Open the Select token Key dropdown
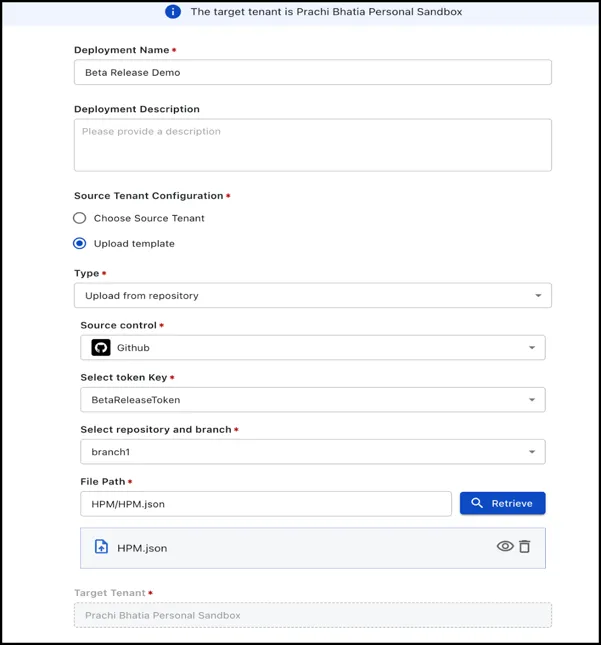 pos(313,400)
